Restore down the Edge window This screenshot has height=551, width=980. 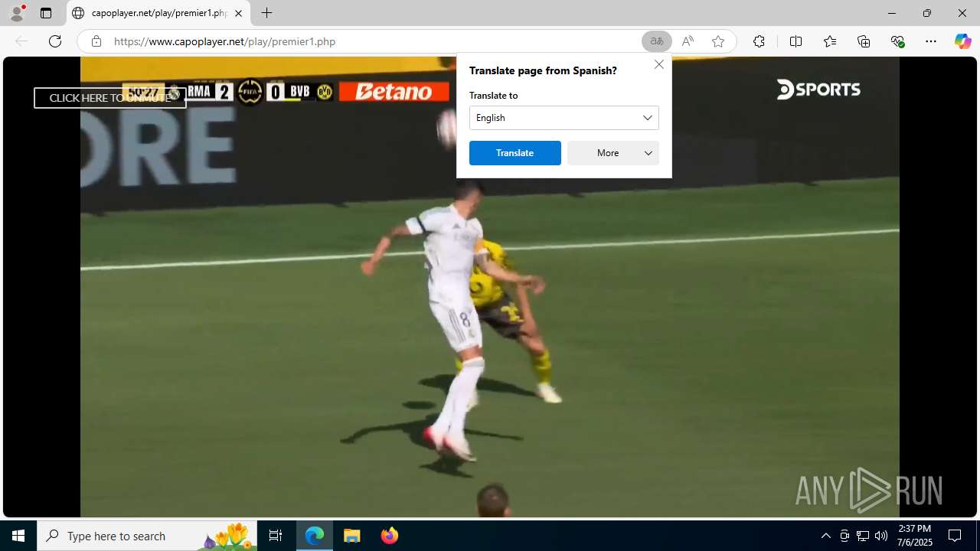point(926,13)
